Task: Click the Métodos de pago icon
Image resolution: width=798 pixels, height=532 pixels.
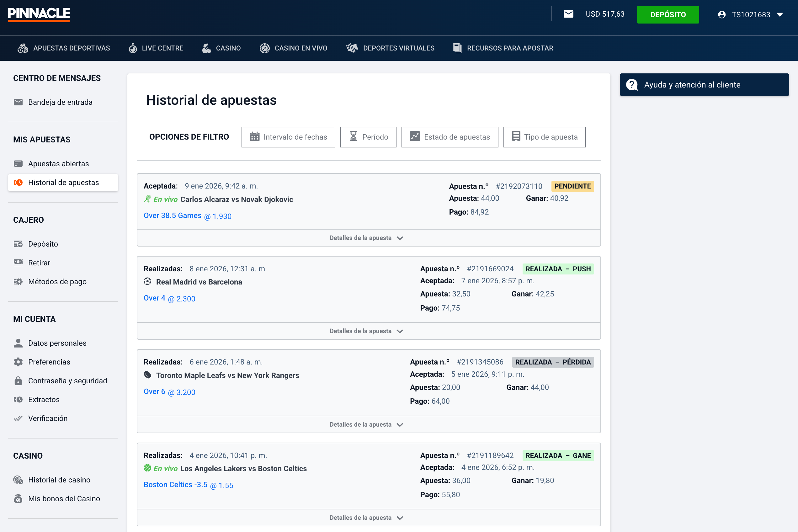Action: tap(18, 281)
